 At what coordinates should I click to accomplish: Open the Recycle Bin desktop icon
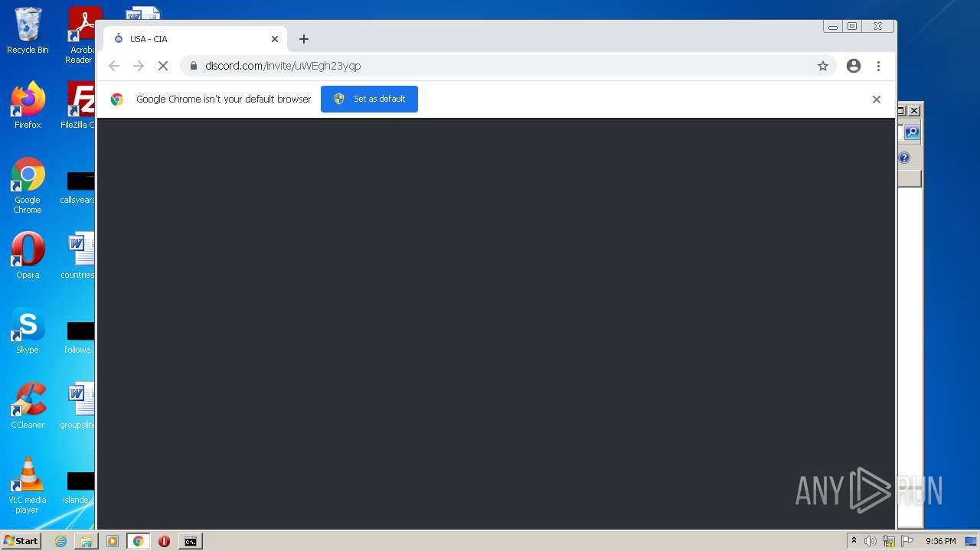point(28,31)
